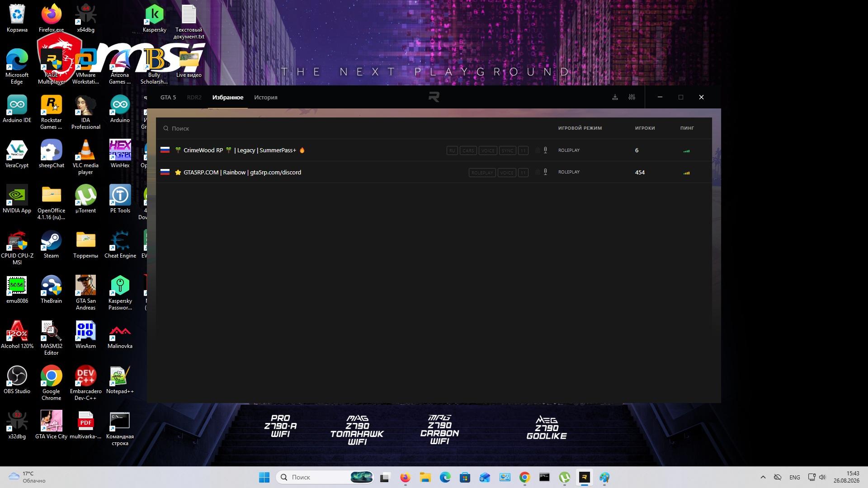Select the Firefox.exe desktop icon
868x488 pixels.
click(52, 19)
